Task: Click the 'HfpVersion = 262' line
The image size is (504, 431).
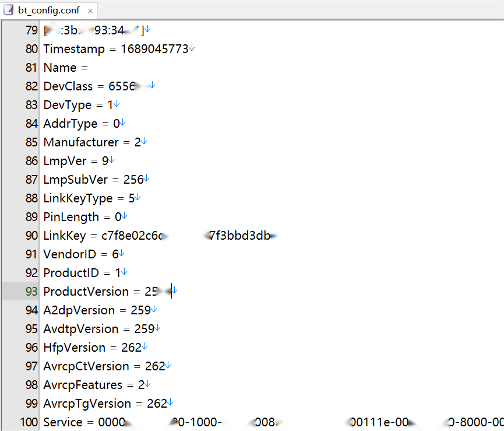Action: (93, 348)
